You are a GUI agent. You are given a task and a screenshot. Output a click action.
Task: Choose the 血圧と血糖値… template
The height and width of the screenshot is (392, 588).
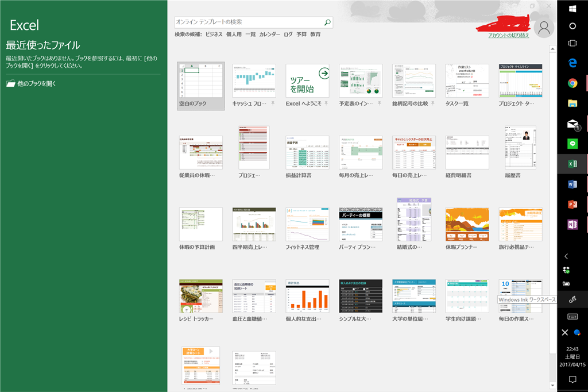[254, 301]
